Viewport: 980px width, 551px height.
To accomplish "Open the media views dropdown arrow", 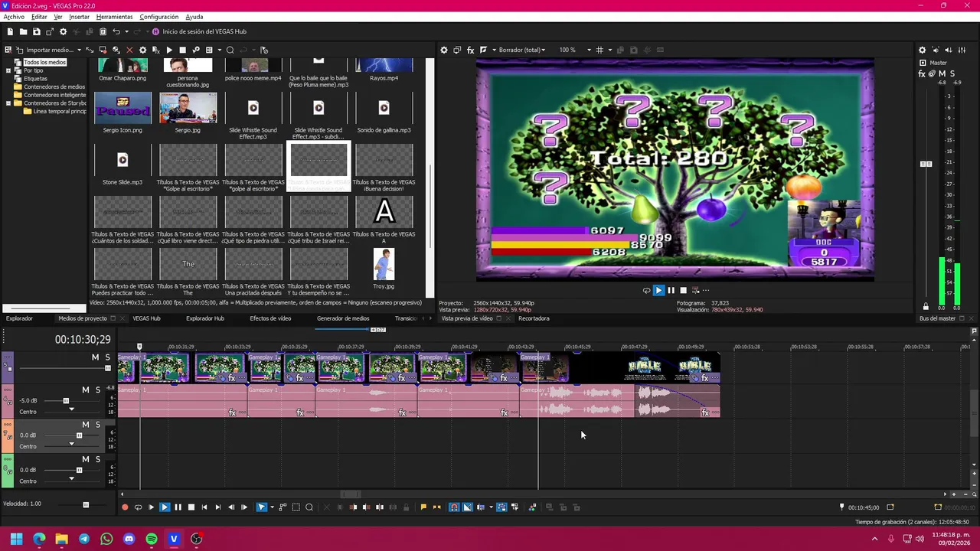I will coord(218,50).
